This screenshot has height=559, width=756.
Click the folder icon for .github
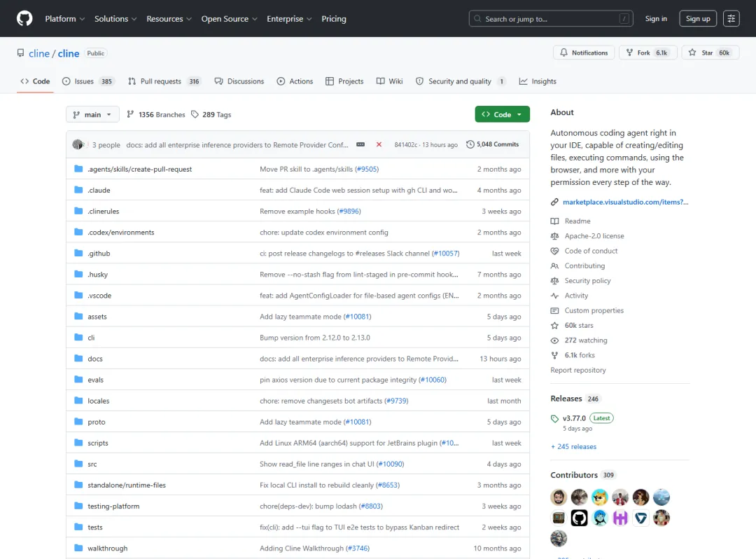[x=78, y=253]
